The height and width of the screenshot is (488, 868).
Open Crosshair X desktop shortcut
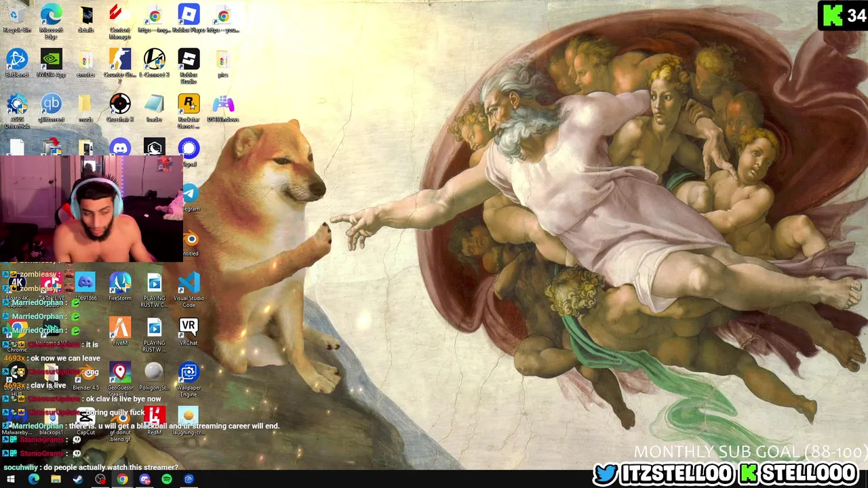click(x=120, y=108)
